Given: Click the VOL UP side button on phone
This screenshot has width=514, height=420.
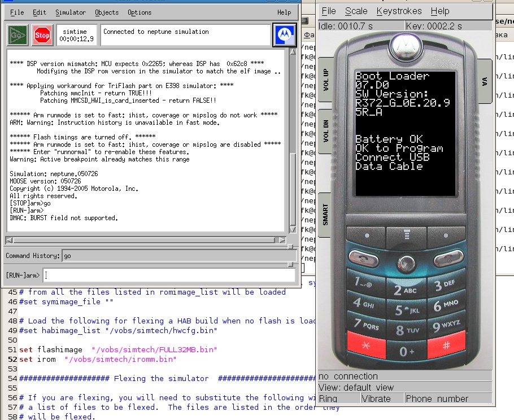Looking at the screenshot, I should (325, 80).
